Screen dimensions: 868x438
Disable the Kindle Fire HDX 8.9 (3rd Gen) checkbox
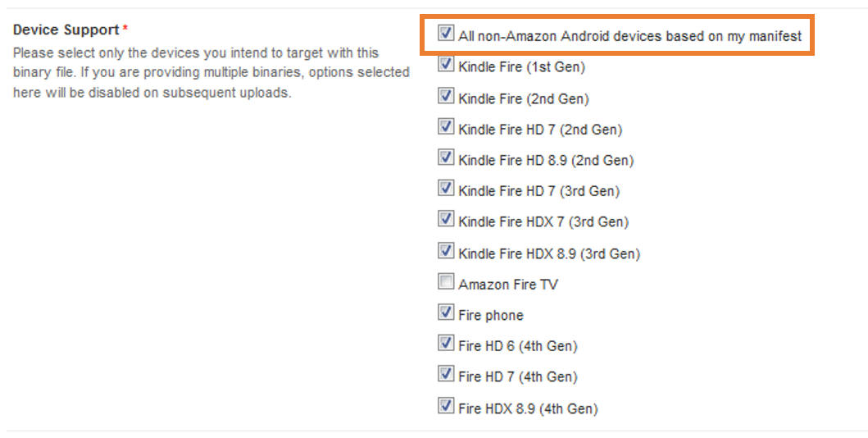(x=446, y=250)
